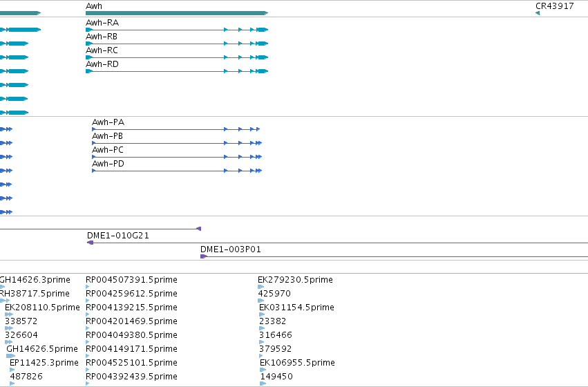Click the DME1-010G21 clone label
Viewport: 588px width, 387px height.
click(x=117, y=236)
